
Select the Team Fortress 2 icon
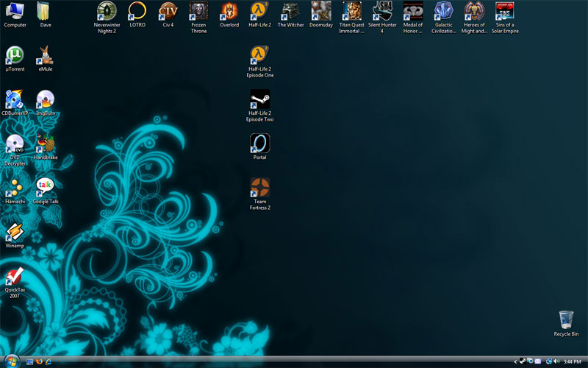click(x=259, y=187)
